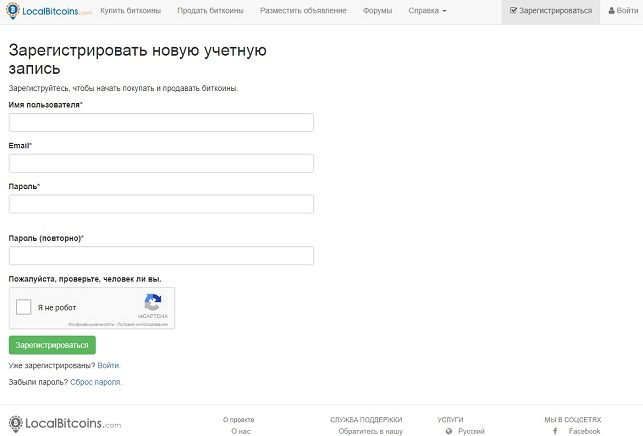The image size is (643, 436).
Task: Click the footer LocalBitcoins logo
Action: click(x=65, y=424)
